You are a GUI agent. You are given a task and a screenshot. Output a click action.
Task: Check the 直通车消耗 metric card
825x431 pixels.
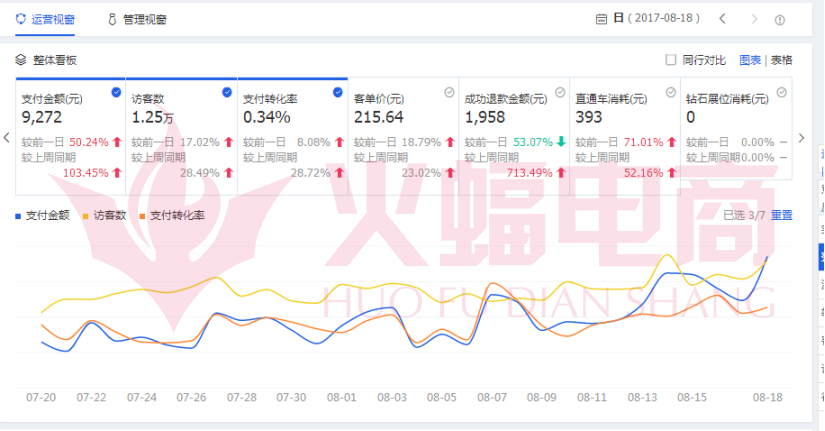coord(671,93)
